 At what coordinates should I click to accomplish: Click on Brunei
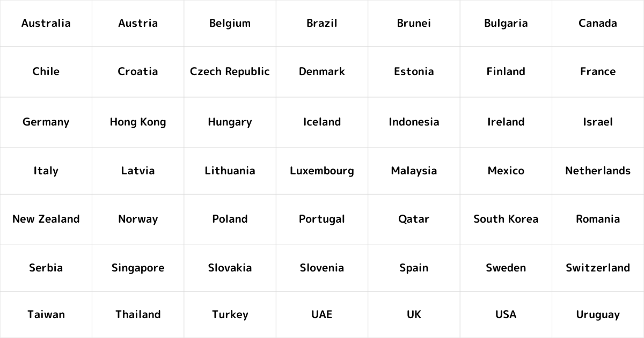point(414,23)
